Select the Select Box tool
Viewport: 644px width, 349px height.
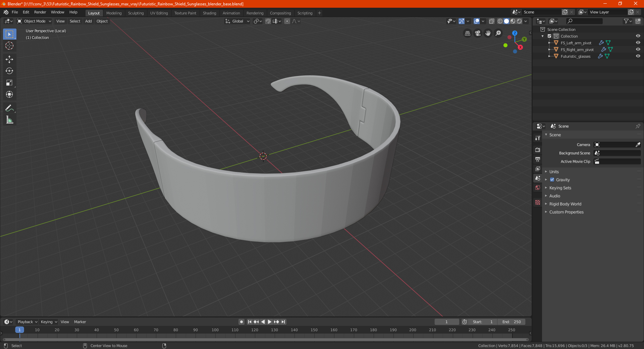(x=9, y=34)
